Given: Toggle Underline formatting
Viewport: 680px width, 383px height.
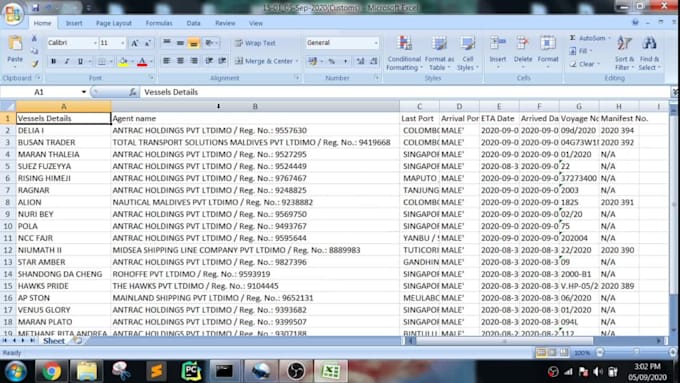Looking at the screenshot, I should tap(80, 62).
